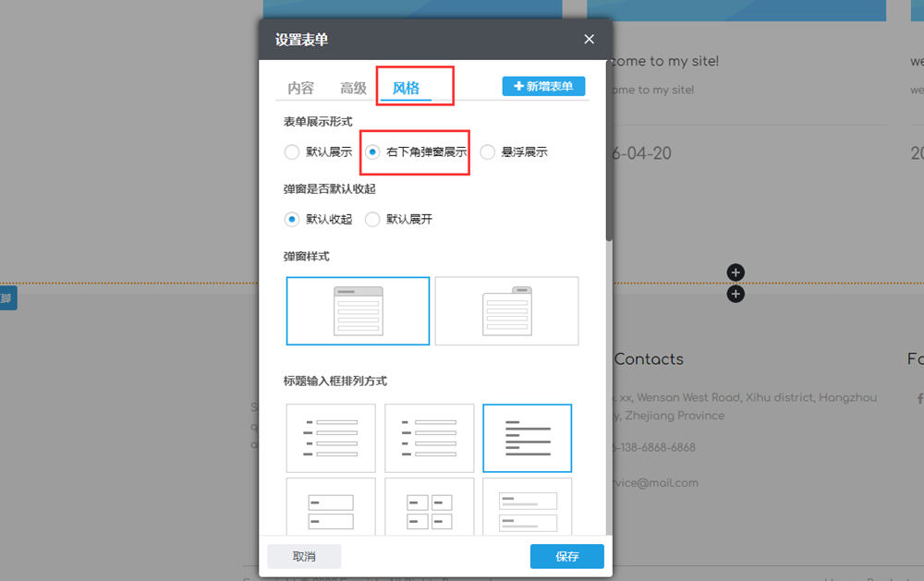Click the blue footer edge tab on the left
Image resolution: width=924 pixels, height=581 pixels.
point(6,297)
